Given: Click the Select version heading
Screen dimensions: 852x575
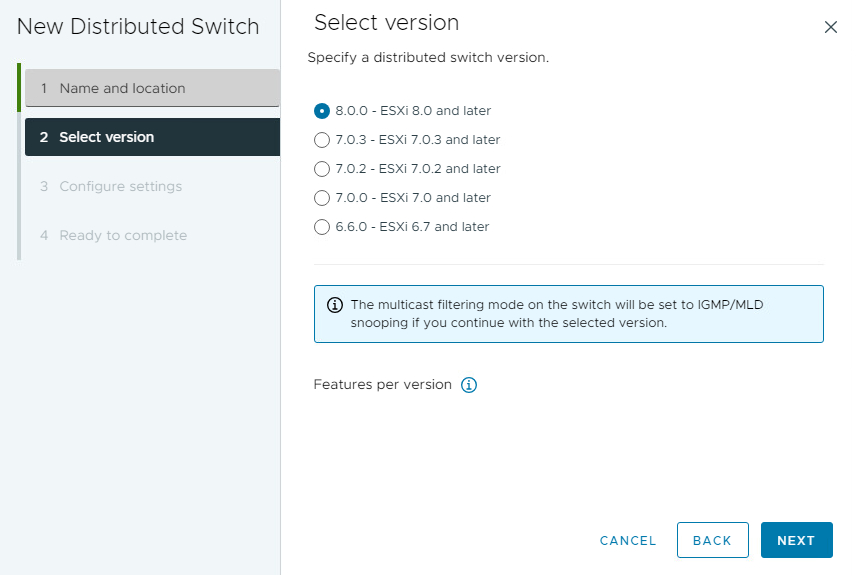Looking at the screenshot, I should [x=386, y=23].
